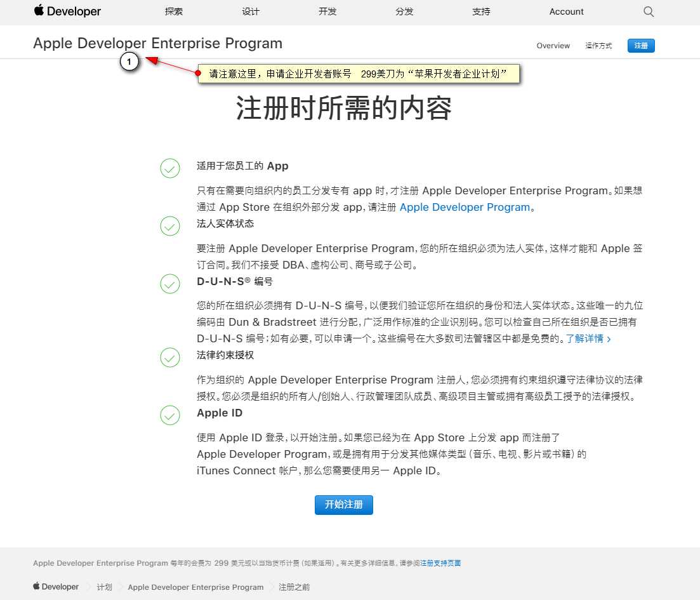
Task: Click the Apple Developer Enterprise Program page title
Action: pos(157,43)
